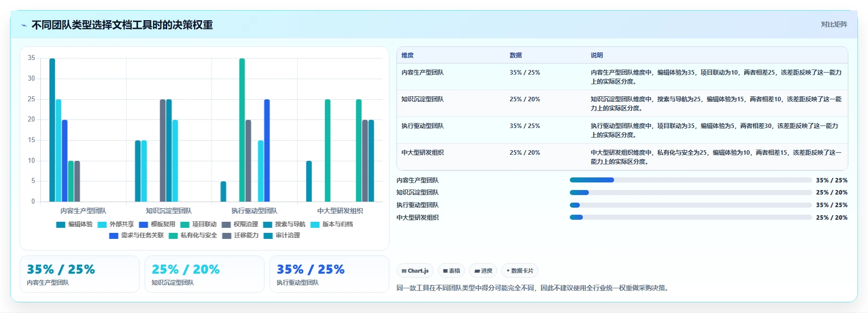Select 知识沉淀型团队 table row name
This screenshot has height=313, width=868.
pyautogui.click(x=422, y=99)
